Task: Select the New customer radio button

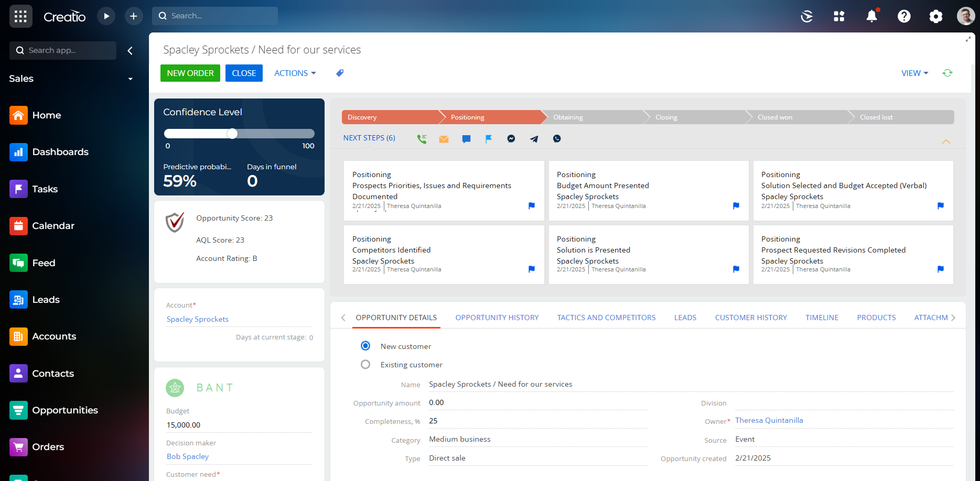Action: pyautogui.click(x=365, y=346)
